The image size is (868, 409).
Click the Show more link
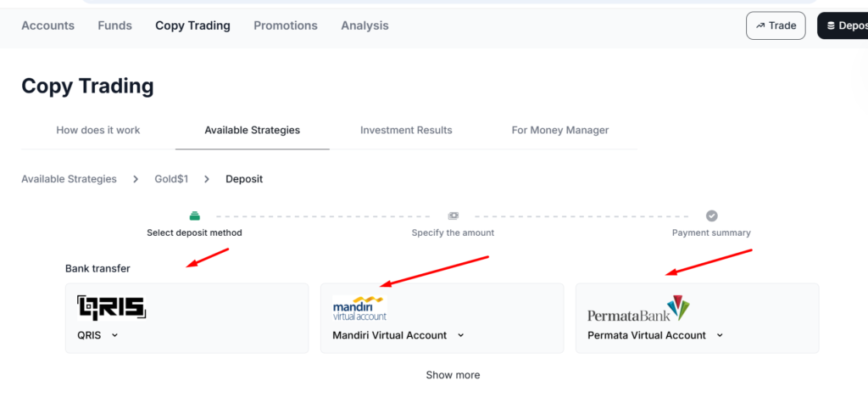(x=453, y=375)
